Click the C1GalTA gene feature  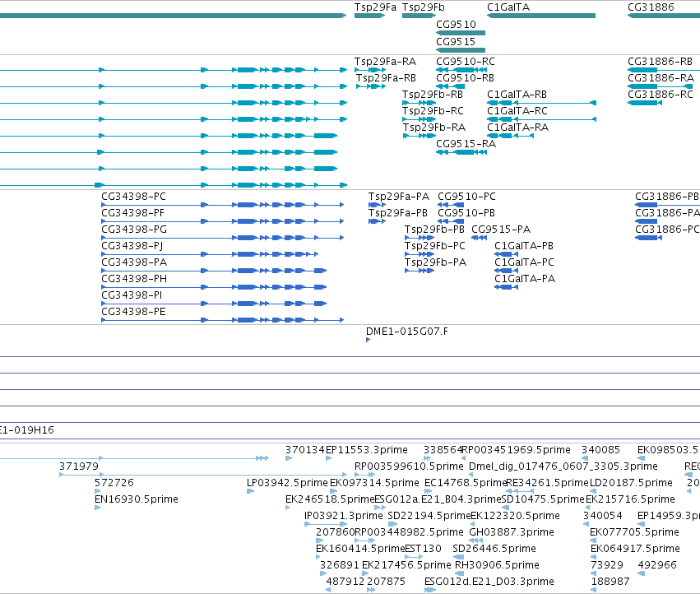[541, 16]
